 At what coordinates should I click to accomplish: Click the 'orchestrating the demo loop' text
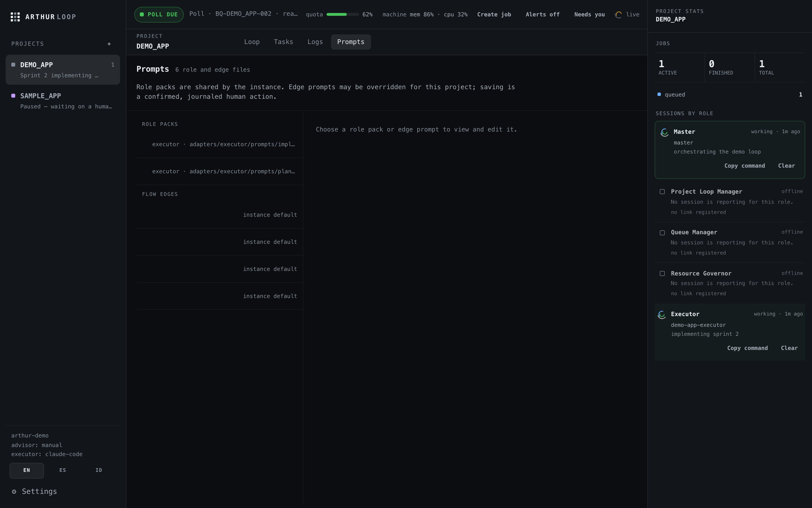coord(717,152)
